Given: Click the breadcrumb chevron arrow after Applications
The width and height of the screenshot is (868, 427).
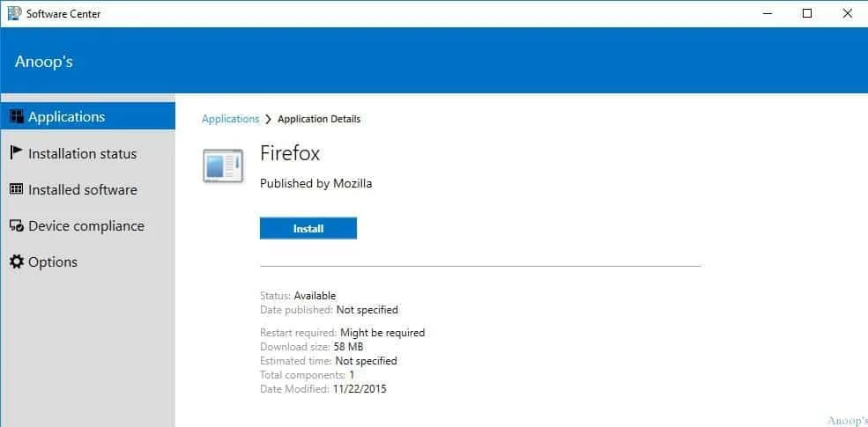Looking at the screenshot, I should 268,120.
